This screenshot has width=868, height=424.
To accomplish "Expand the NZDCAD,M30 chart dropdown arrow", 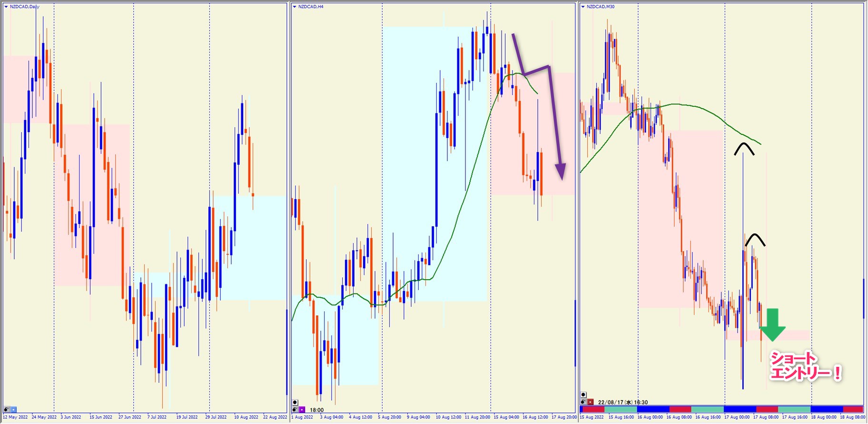I will click(583, 7).
